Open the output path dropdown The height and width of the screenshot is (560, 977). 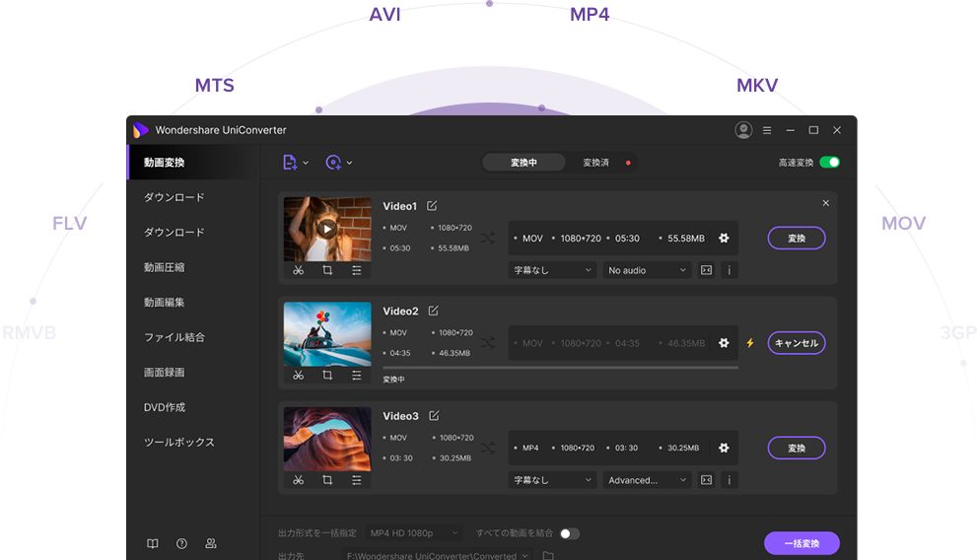pos(438,555)
